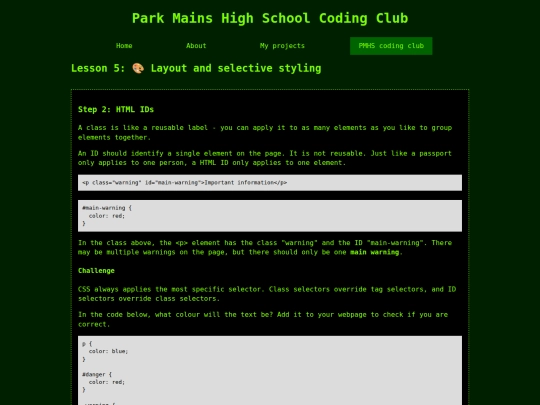Click the Challenge subheading
Screen dimensions: 540x405
(x=96, y=271)
